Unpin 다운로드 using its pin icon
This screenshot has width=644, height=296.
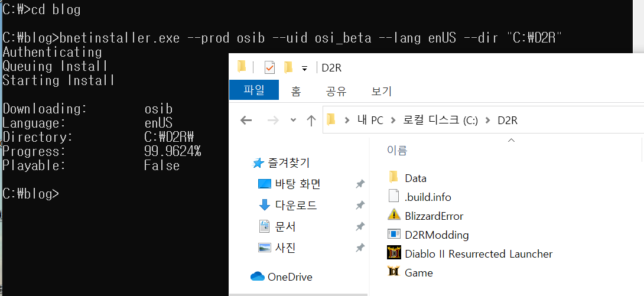(360, 205)
